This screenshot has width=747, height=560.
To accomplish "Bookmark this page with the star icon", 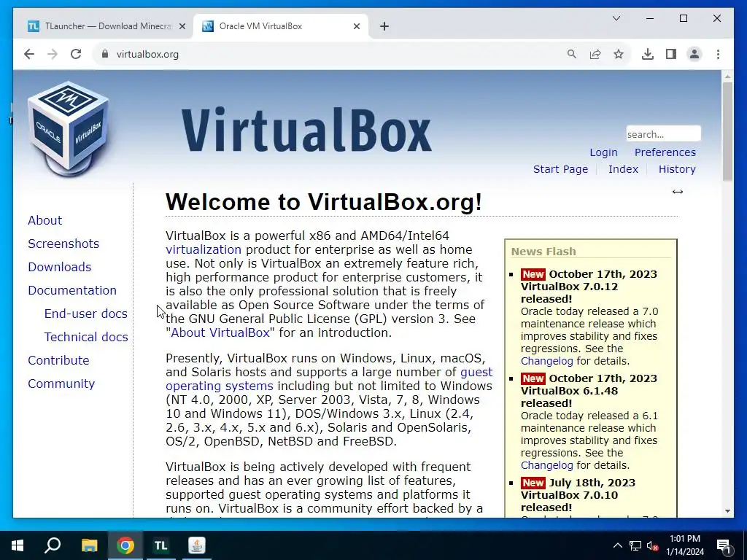I will (x=619, y=54).
